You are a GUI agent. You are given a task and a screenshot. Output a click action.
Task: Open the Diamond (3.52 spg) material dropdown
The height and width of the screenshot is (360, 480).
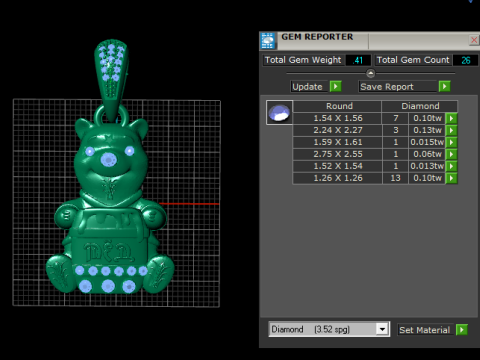click(x=382, y=329)
